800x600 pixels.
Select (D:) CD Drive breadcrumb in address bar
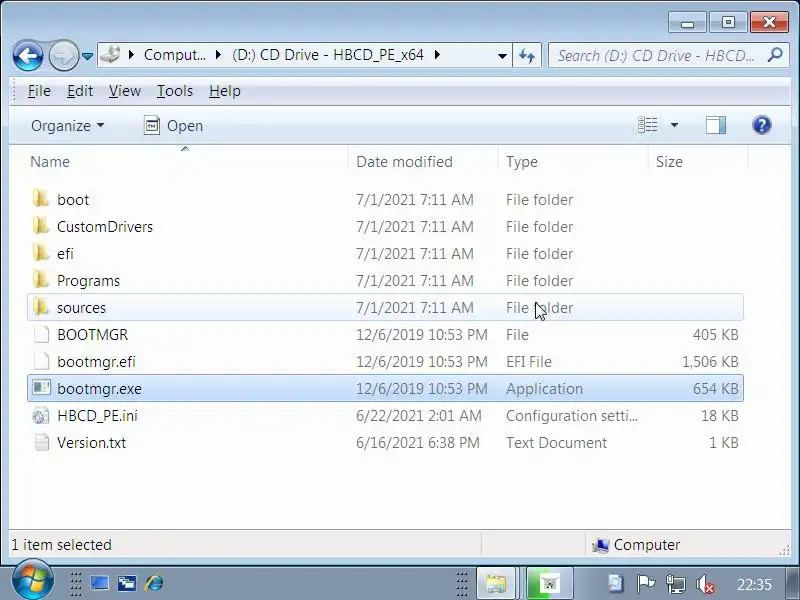click(328, 55)
